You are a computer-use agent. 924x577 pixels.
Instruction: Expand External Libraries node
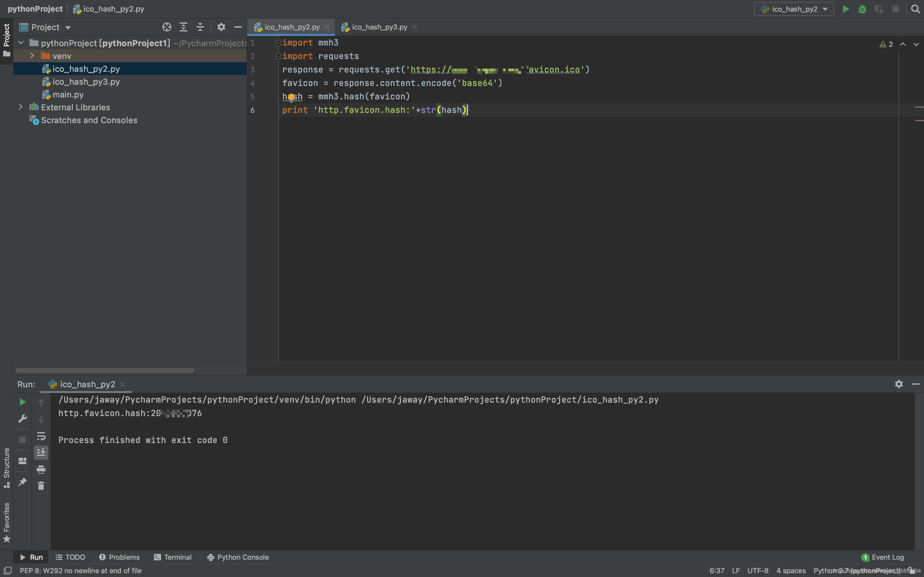[x=21, y=107]
